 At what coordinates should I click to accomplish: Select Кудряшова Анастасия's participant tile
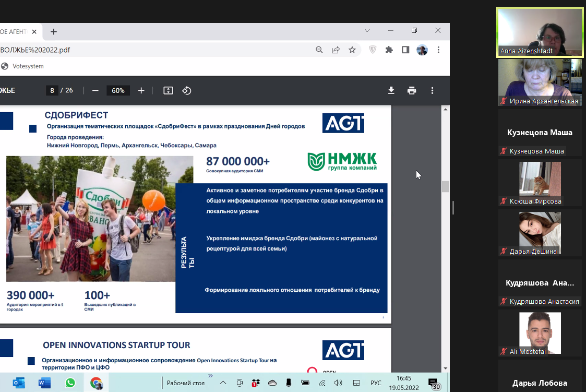[540, 283]
